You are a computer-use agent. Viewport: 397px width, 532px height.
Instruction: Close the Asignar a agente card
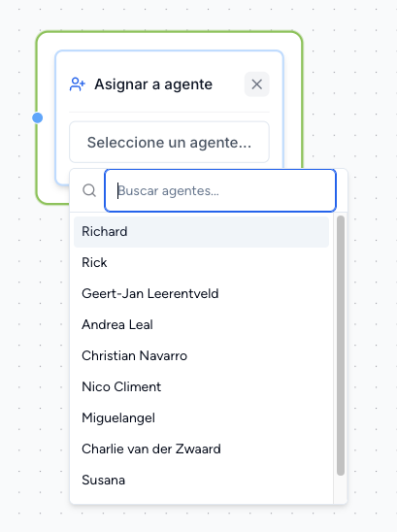257,84
